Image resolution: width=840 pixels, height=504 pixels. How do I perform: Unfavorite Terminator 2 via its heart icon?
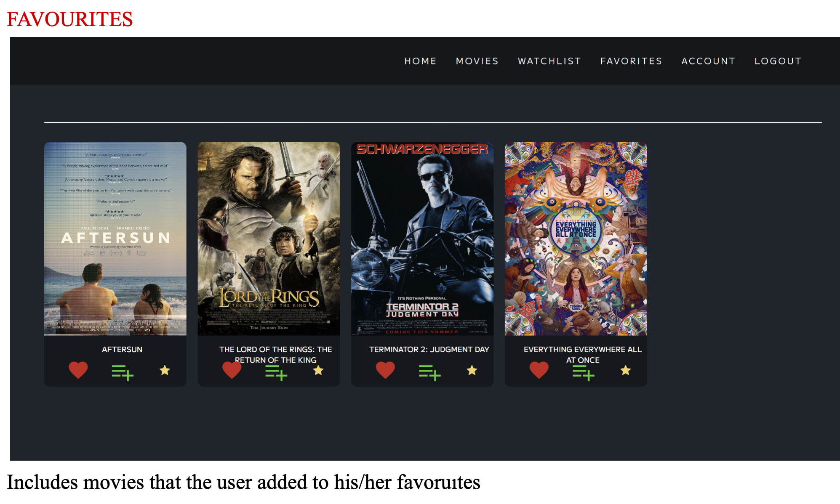tap(385, 370)
